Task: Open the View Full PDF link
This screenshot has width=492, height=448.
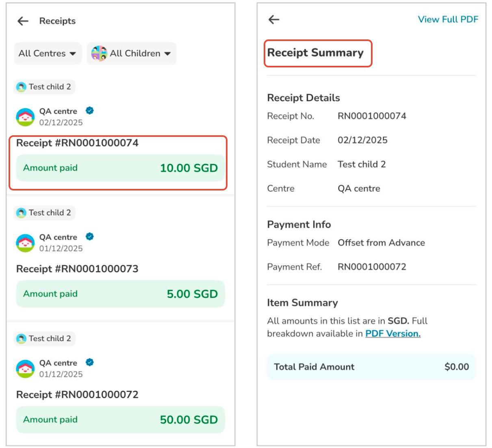Action: [448, 19]
